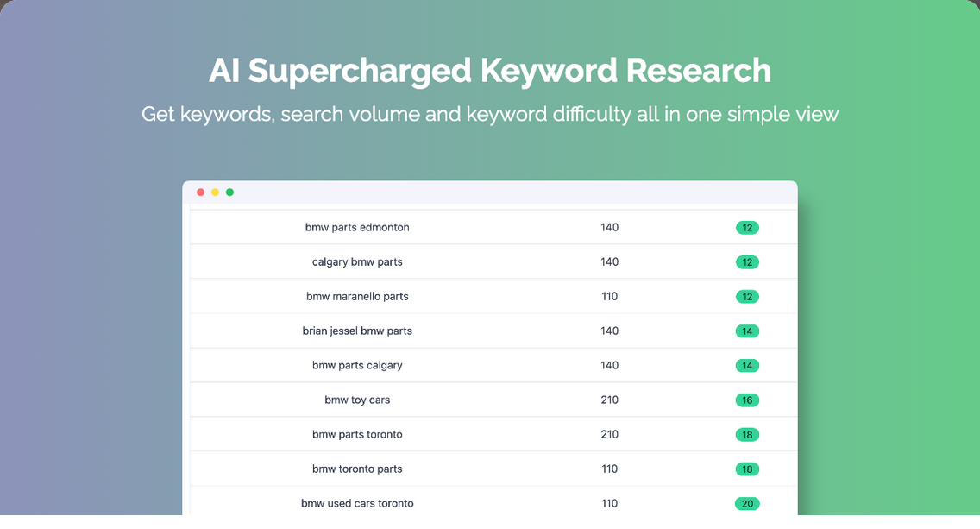Image resolution: width=980 pixels, height=529 pixels.
Task: Click volume 110 for bmw maranello parts
Action: [609, 296]
